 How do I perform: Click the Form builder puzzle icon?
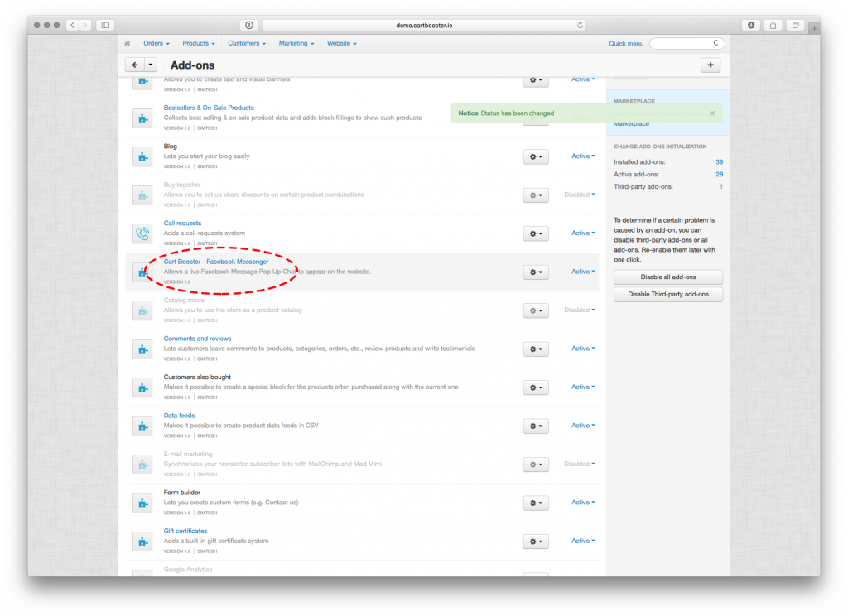click(x=142, y=503)
